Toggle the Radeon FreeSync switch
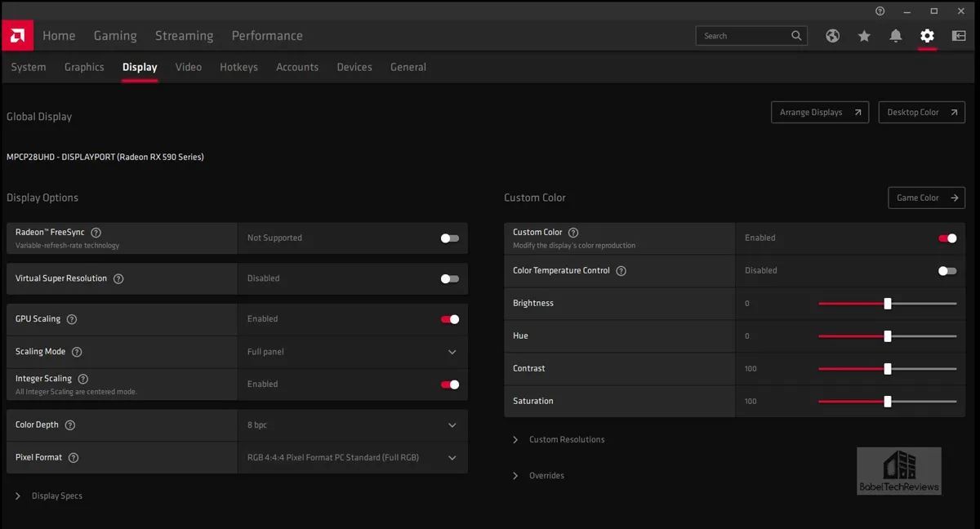The height and width of the screenshot is (529, 980). (x=450, y=238)
